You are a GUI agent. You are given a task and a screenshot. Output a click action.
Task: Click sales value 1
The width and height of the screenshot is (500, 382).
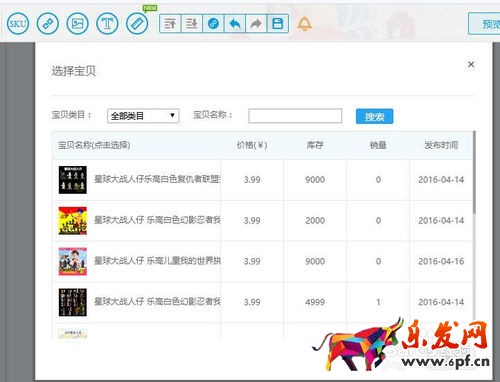pyautogui.click(x=378, y=302)
